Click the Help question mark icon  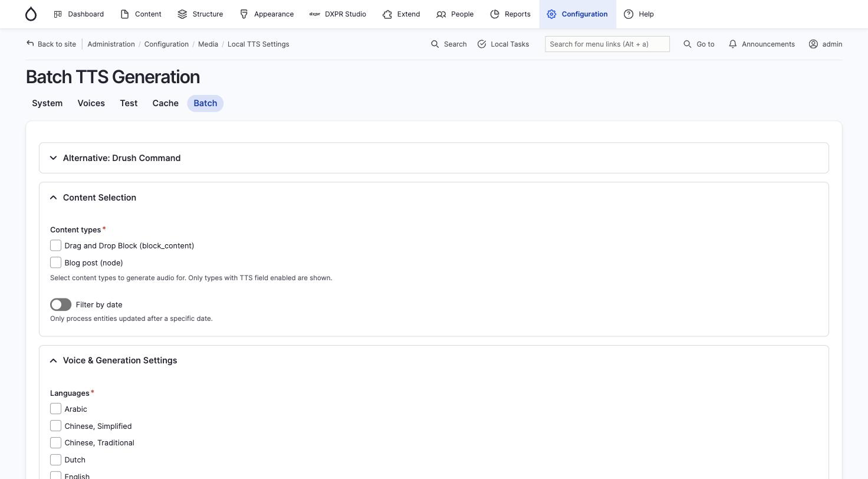629,14
